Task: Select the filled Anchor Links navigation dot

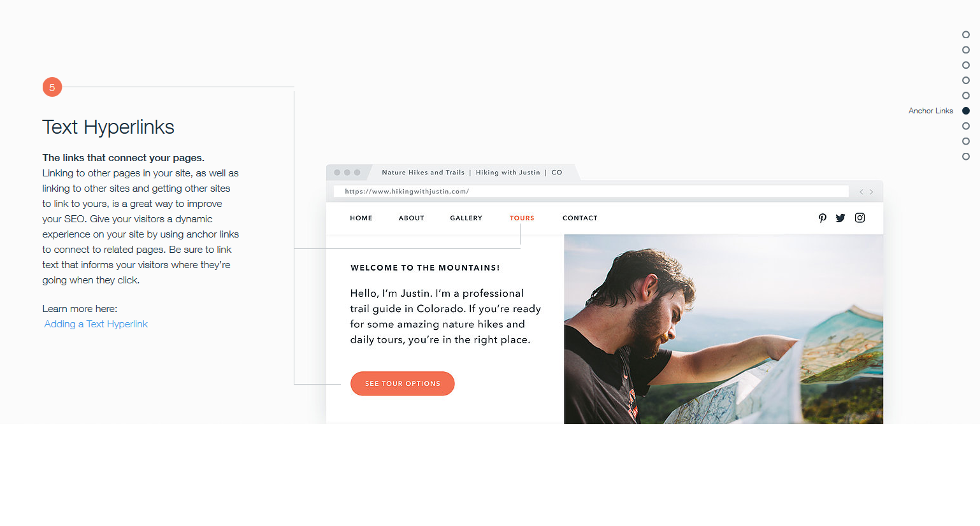Action: (966, 111)
